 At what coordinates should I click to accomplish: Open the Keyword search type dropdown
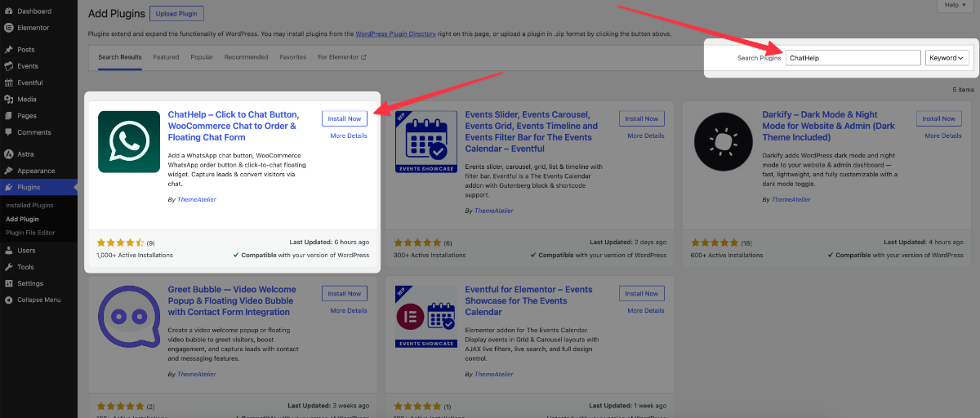point(947,58)
